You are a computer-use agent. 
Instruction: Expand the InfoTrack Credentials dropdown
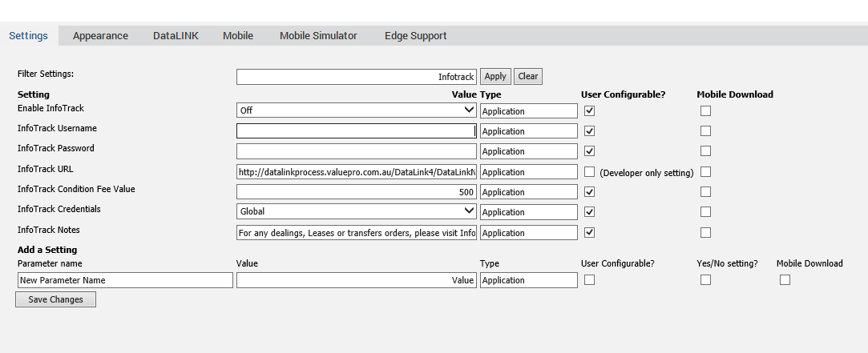[x=356, y=211]
